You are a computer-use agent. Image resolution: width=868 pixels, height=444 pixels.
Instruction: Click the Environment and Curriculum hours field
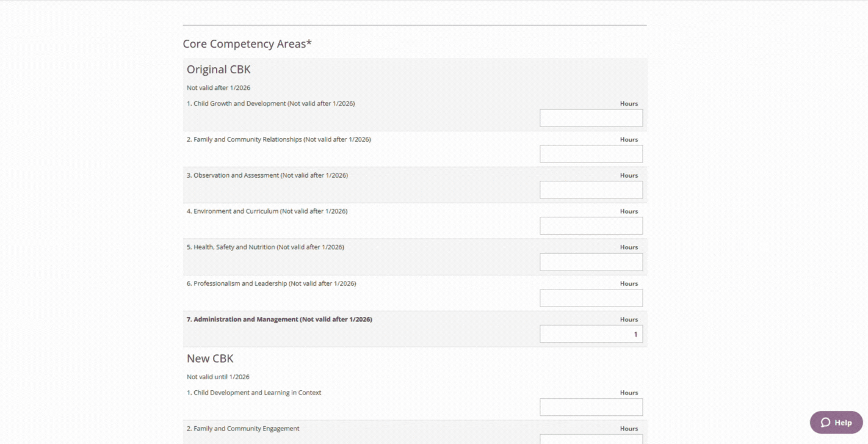591,226
